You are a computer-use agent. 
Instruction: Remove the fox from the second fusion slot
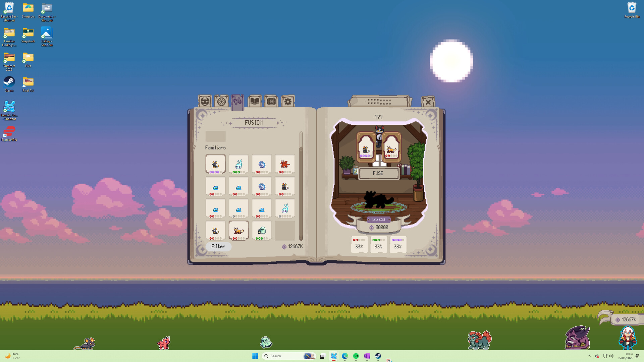click(x=391, y=147)
